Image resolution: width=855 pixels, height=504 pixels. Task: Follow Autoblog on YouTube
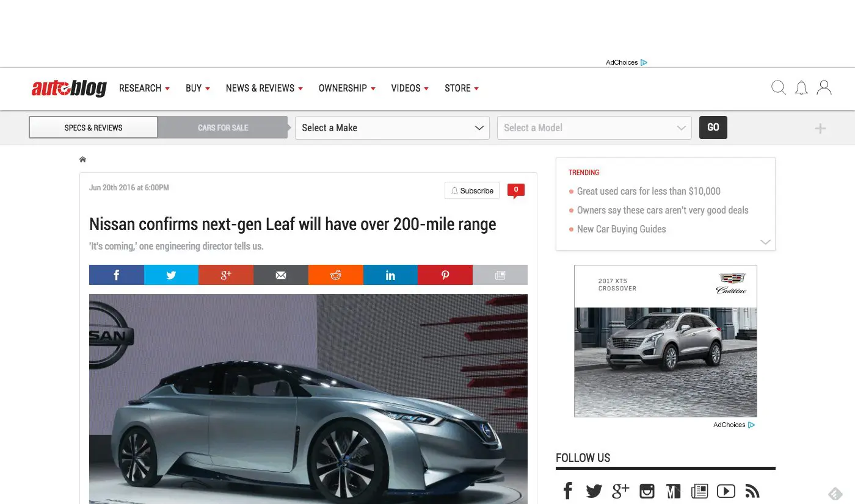click(x=726, y=491)
